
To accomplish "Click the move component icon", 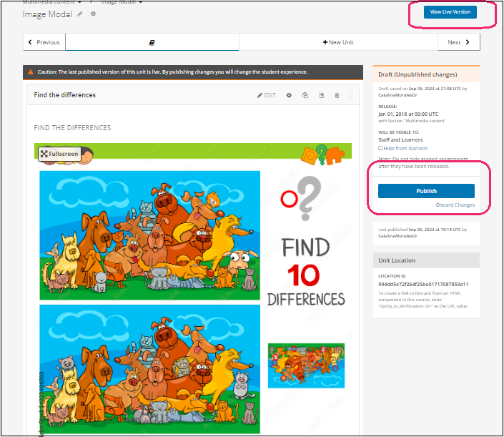I will tap(322, 95).
